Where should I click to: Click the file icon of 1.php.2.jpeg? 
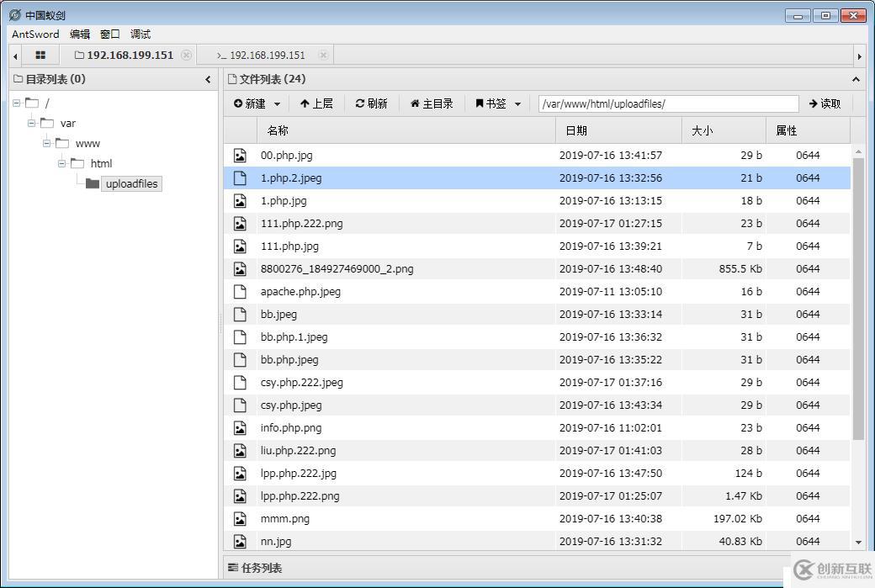pos(240,178)
